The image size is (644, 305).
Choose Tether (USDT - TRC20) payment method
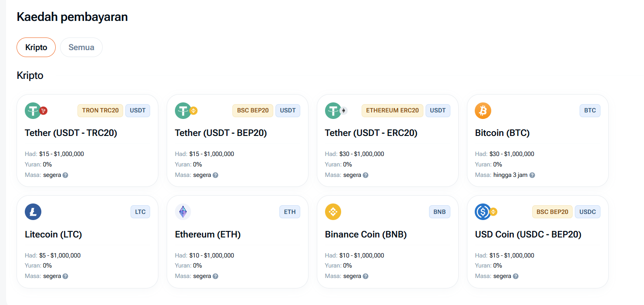tap(87, 141)
